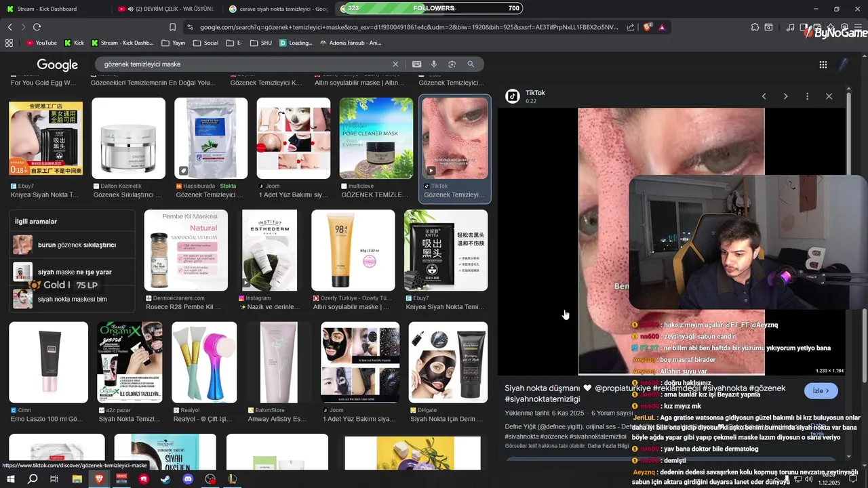
Task: Open the multiclove Pore Cleaner Mask image
Action: [376, 138]
